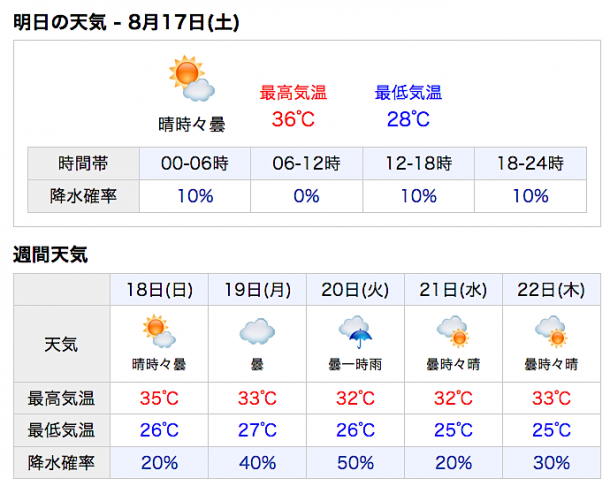Select the 18-24時 time slot header
This screenshot has width=610, height=486.
[531, 163]
